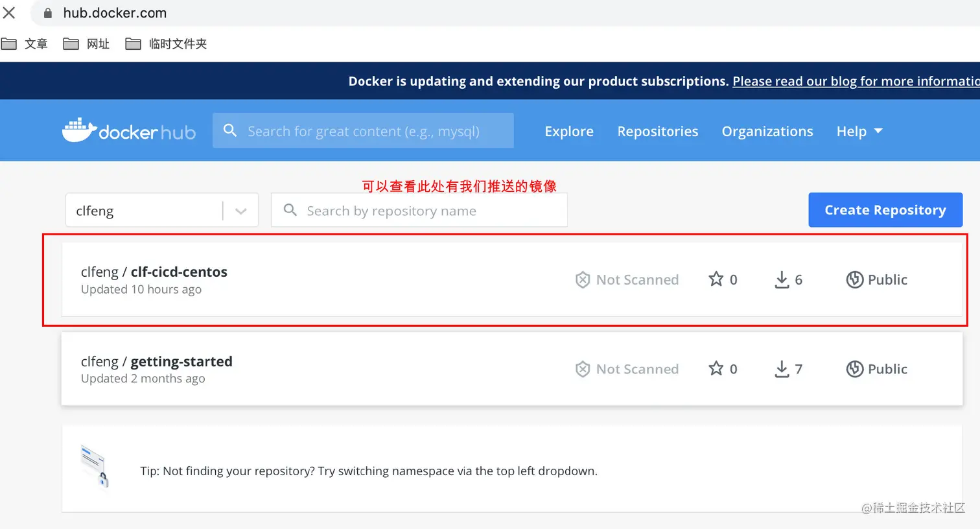The width and height of the screenshot is (980, 529).
Task: Click the star icon for clf-cicd-centos
Action: (x=716, y=279)
